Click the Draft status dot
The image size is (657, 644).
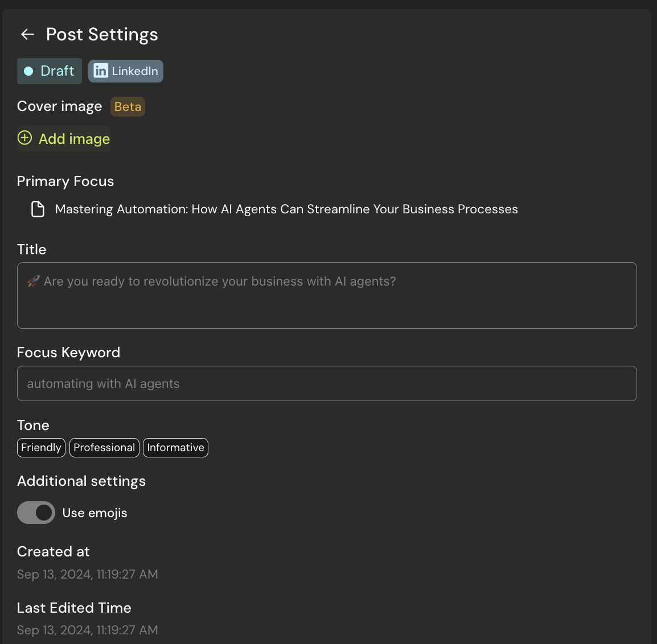click(x=28, y=71)
